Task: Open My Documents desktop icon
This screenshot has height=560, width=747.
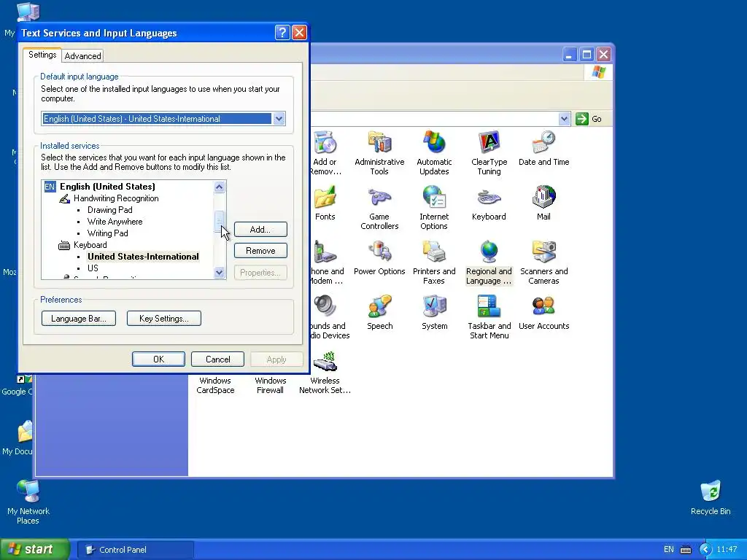Action: [18, 438]
